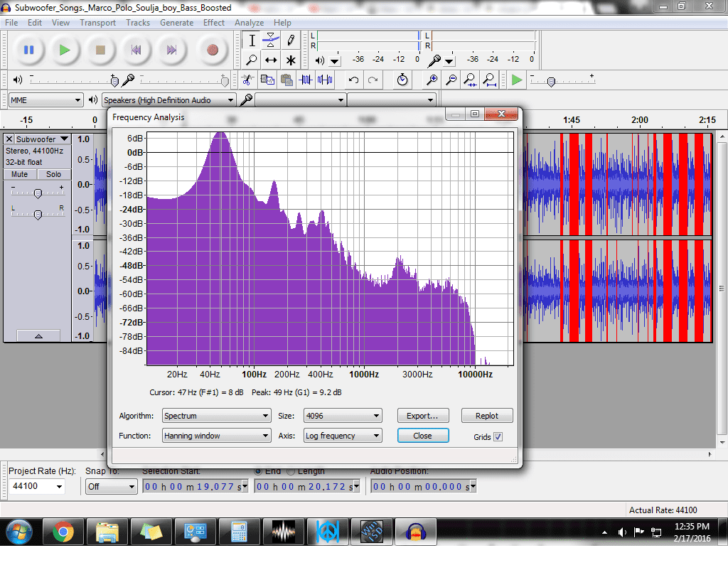The image size is (728, 570).
Task: Open Chrome from the taskbar
Action: pyautogui.click(x=63, y=532)
